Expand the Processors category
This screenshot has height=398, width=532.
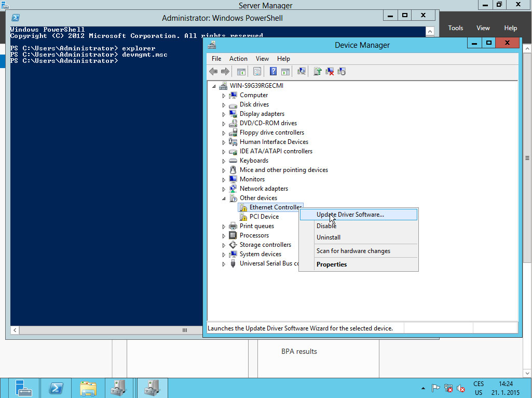[x=224, y=235]
